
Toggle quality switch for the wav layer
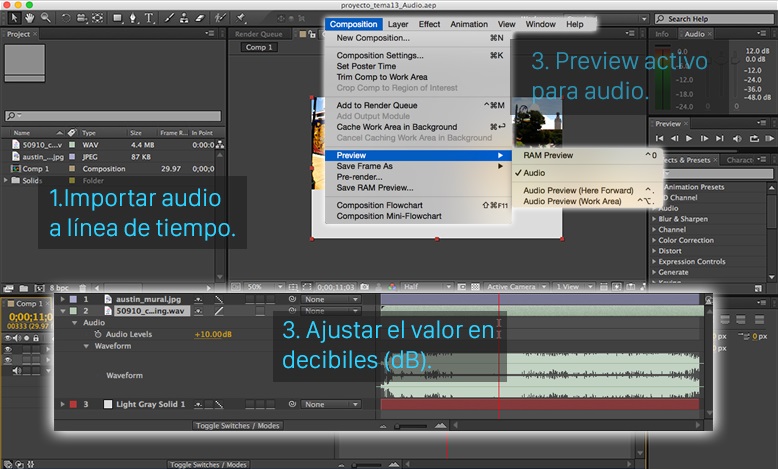pos(219,311)
